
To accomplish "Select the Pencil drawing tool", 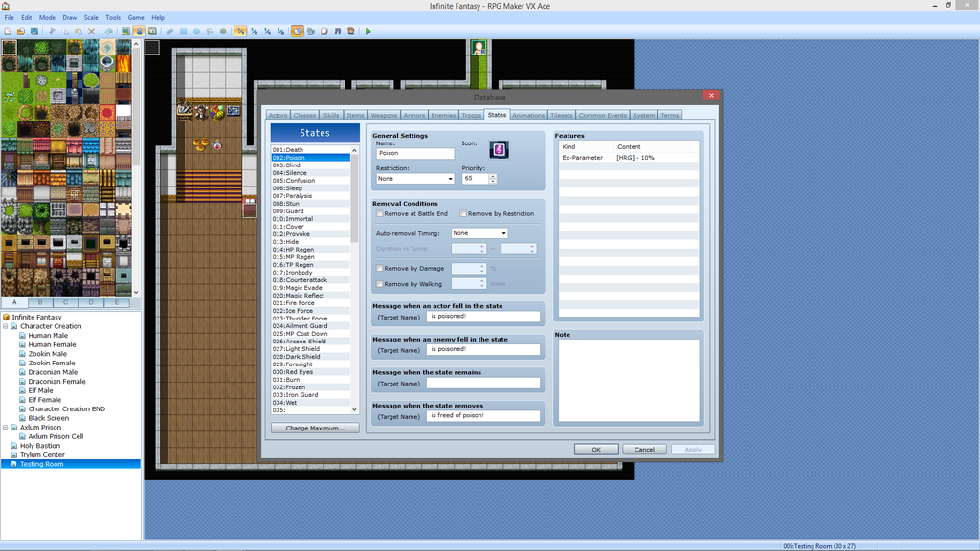I will [169, 32].
